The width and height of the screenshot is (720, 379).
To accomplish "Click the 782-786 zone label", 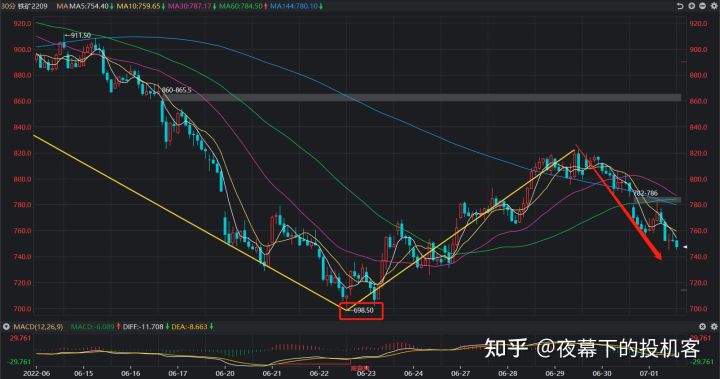I will coord(645,193).
